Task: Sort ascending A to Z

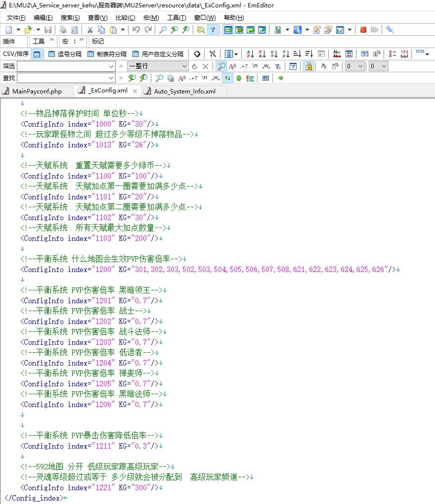Action: point(250,54)
